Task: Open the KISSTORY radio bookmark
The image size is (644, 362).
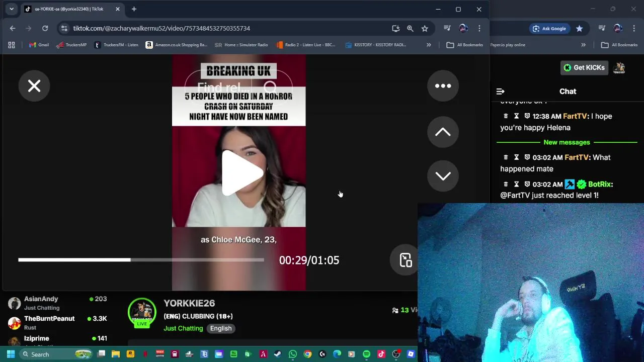Action: coord(375,45)
